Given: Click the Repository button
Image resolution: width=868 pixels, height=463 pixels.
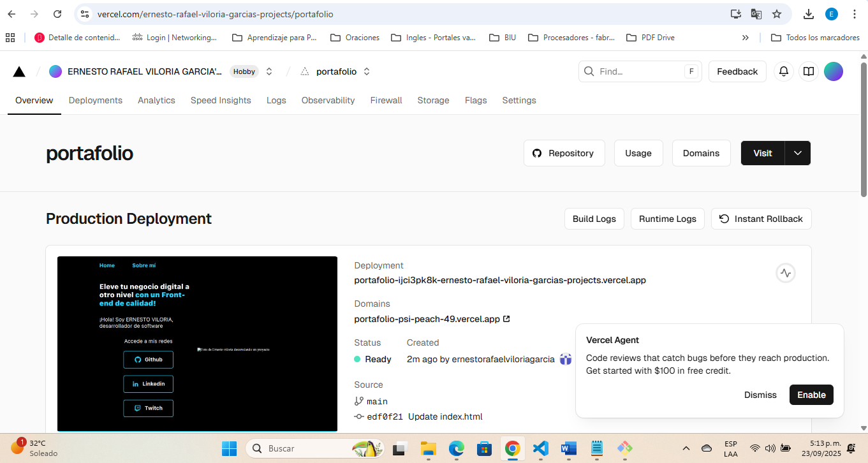Looking at the screenshot, I should click(564, 153).
